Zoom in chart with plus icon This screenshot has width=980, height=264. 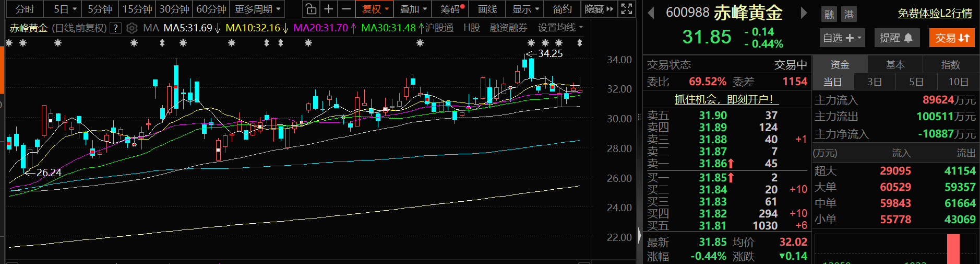pyautogui.click(x=329, y=9)
